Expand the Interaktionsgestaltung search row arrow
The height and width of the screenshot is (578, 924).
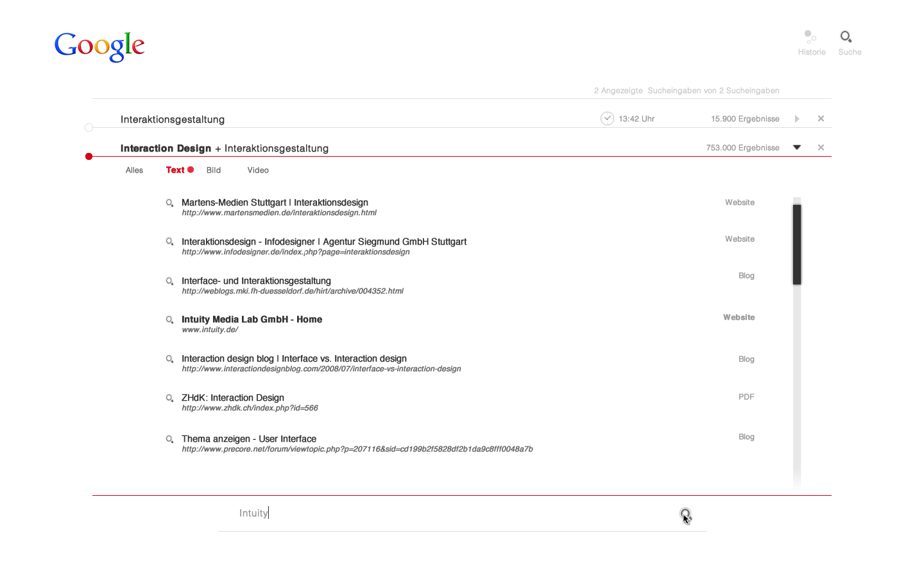tap(797, 119)
